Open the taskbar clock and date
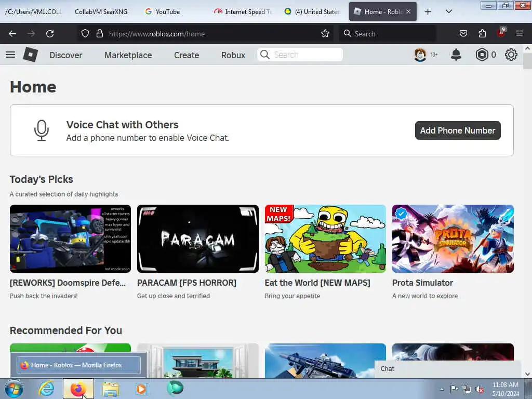This screenshot has height=399, width=532. tap(506, 389)
